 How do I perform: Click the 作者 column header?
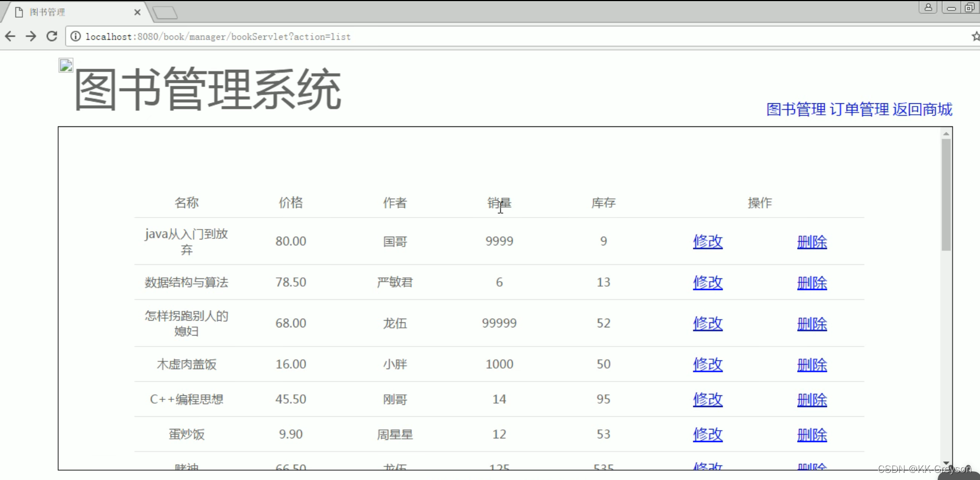click(x=395, y=203)
